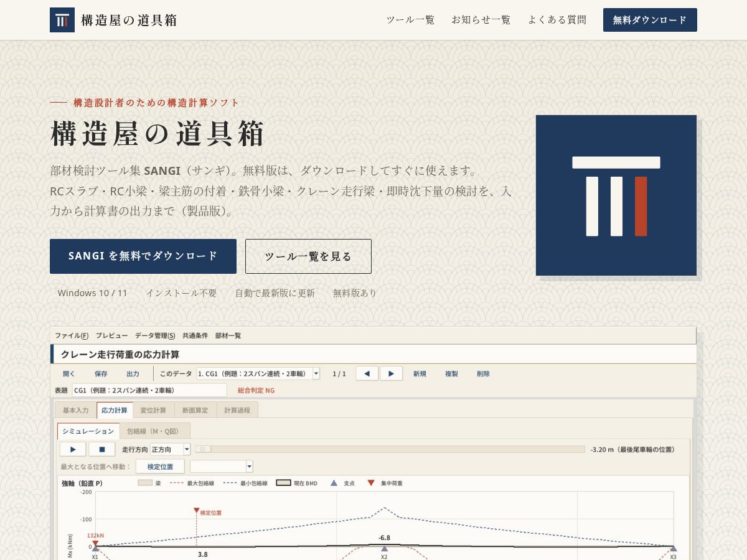This screenshot has height=560, width=747.
Task: Click the クレーン走行荷重の応力計算 heading
Action: click(120, 355)
